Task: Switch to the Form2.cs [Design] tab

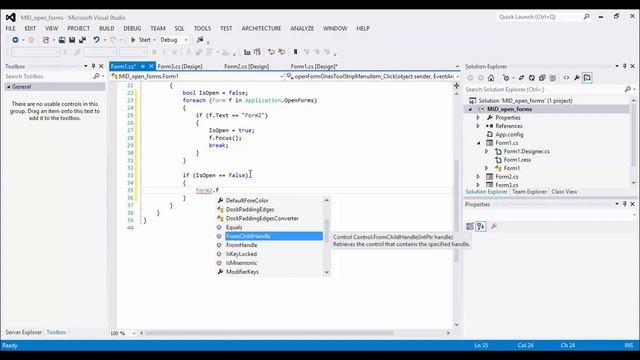Action: click(247, 66)
